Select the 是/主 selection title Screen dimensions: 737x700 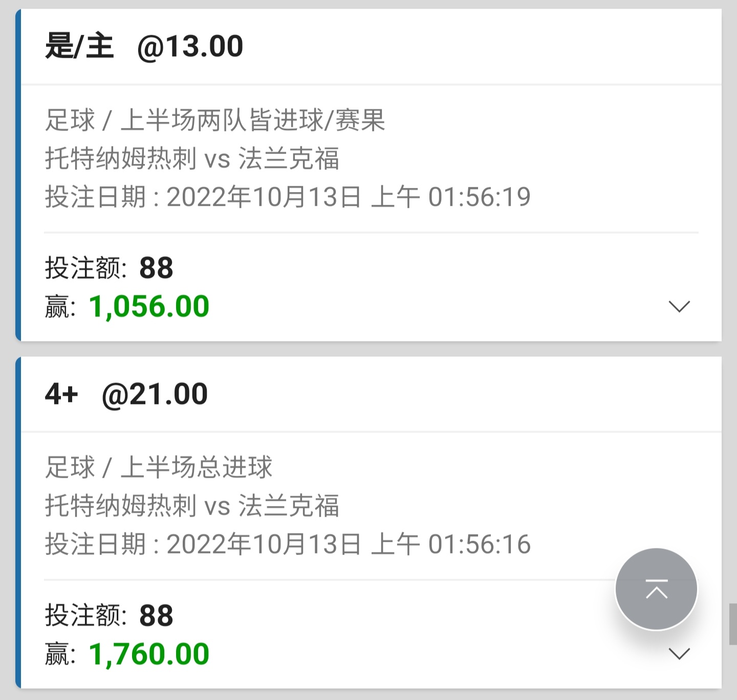(79, 46)
